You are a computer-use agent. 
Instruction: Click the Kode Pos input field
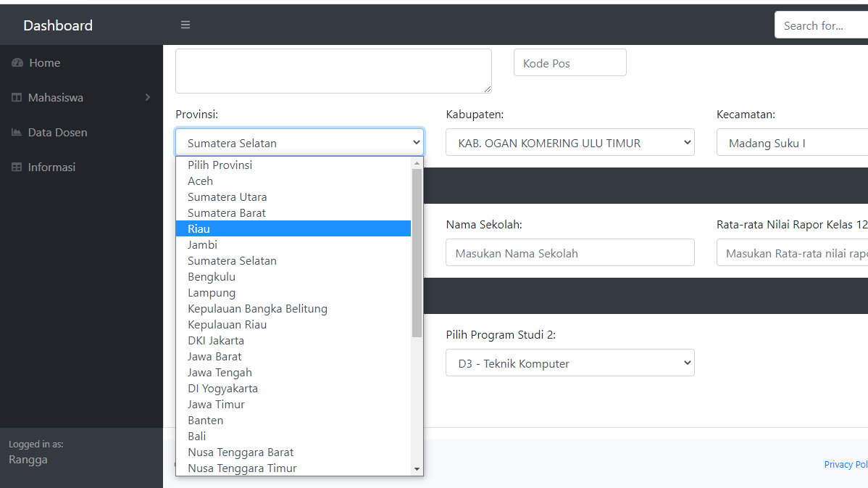coord(570,62)
